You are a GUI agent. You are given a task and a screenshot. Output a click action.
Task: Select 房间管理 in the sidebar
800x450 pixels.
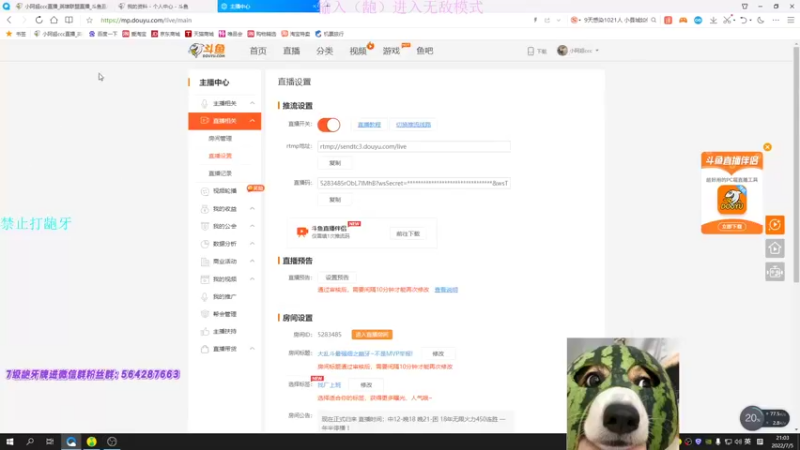click(220, 138)
